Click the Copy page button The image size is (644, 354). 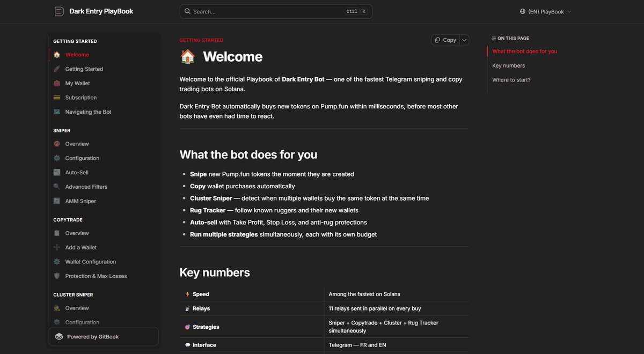coord(445,40)
